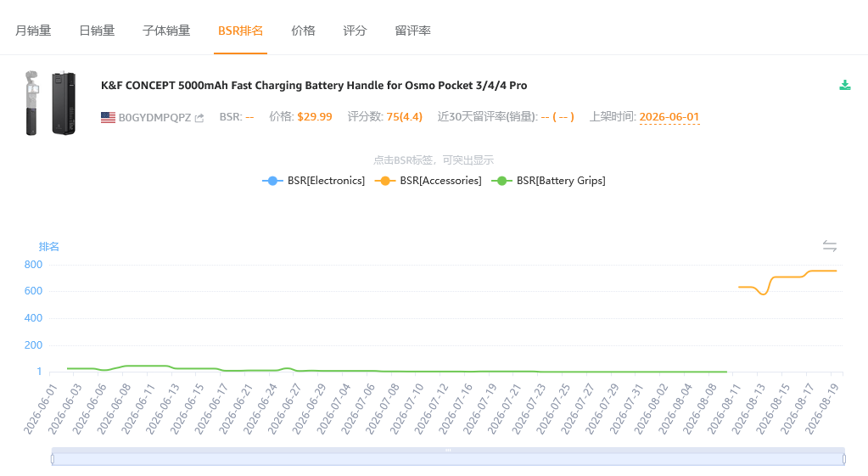Open the 子体销量 tab
This screenshot has height=476, width=868.
tap(166, 31)
